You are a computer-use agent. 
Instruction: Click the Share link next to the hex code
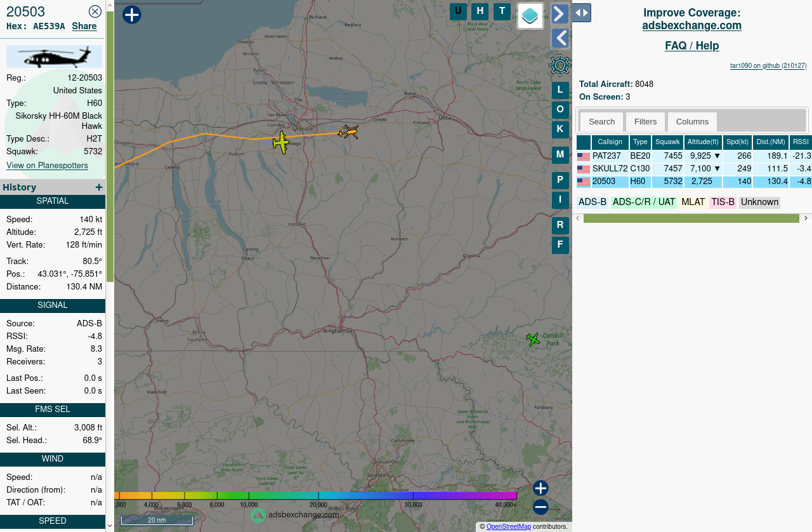click(x=84, y=26)
